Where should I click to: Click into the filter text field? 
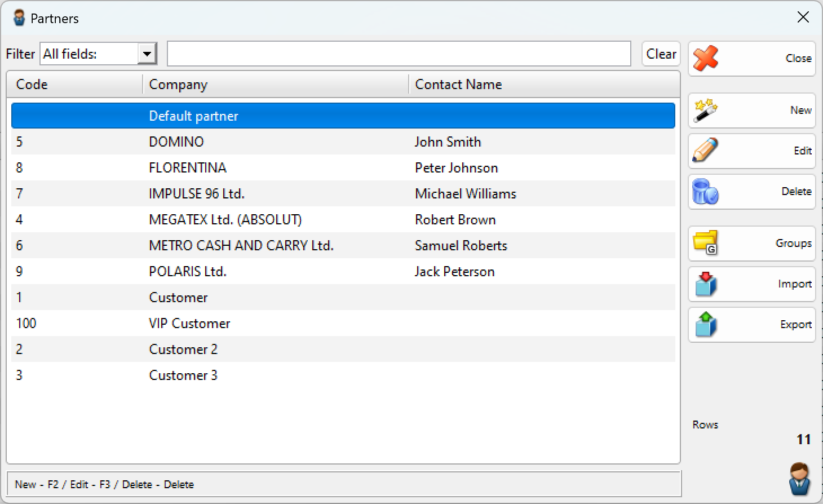pos(399,54)
